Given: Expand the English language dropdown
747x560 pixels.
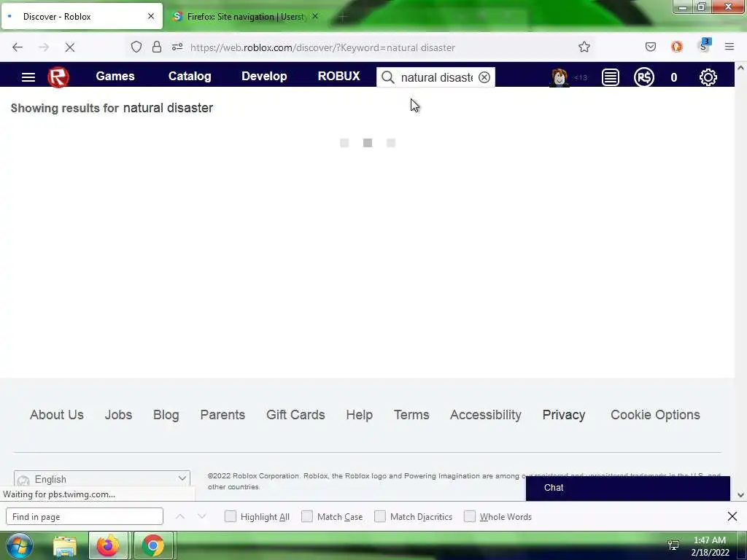Looking at the screenshot, I should [x=102, y=478].
